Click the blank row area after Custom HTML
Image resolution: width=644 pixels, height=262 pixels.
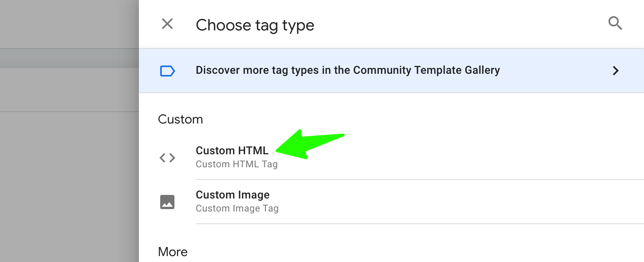tap(474, 158)
